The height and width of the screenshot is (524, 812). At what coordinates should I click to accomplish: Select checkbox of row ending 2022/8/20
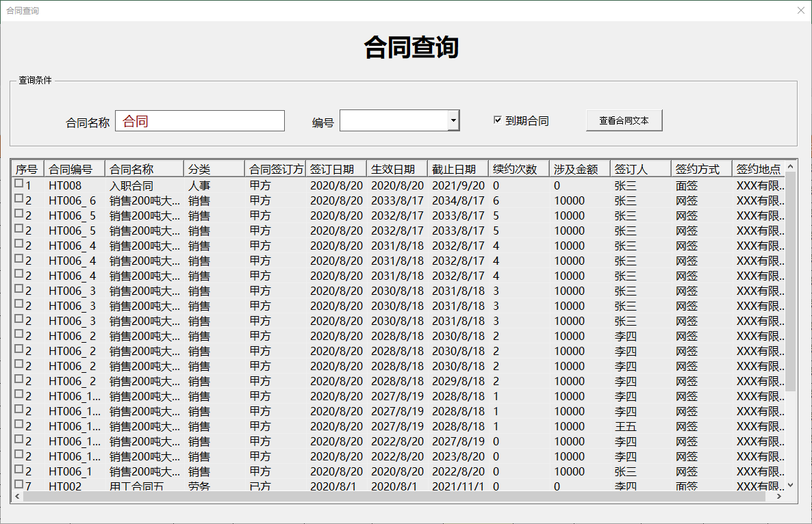pos(19,469)
